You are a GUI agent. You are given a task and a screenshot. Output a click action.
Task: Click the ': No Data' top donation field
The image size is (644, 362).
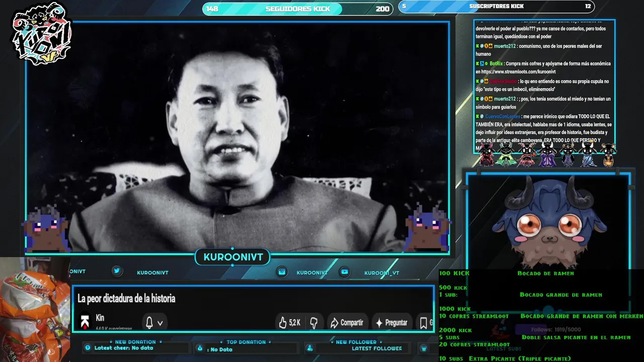point(219,349)
